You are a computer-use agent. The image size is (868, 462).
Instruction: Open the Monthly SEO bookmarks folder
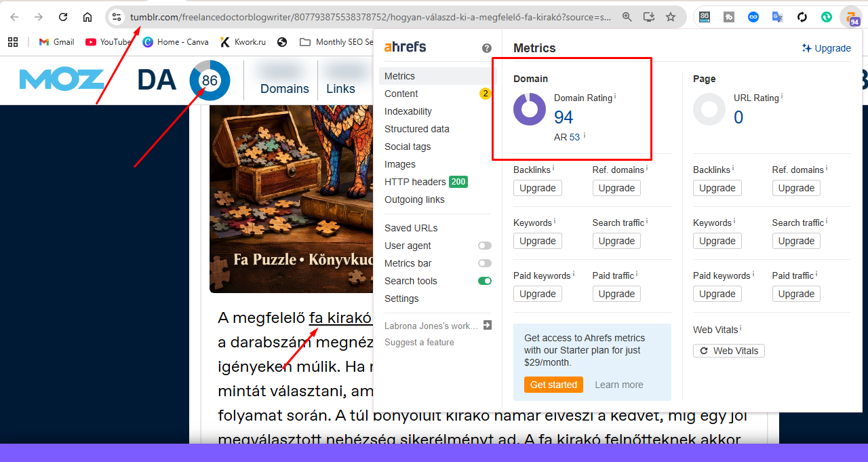coord(336,41)
